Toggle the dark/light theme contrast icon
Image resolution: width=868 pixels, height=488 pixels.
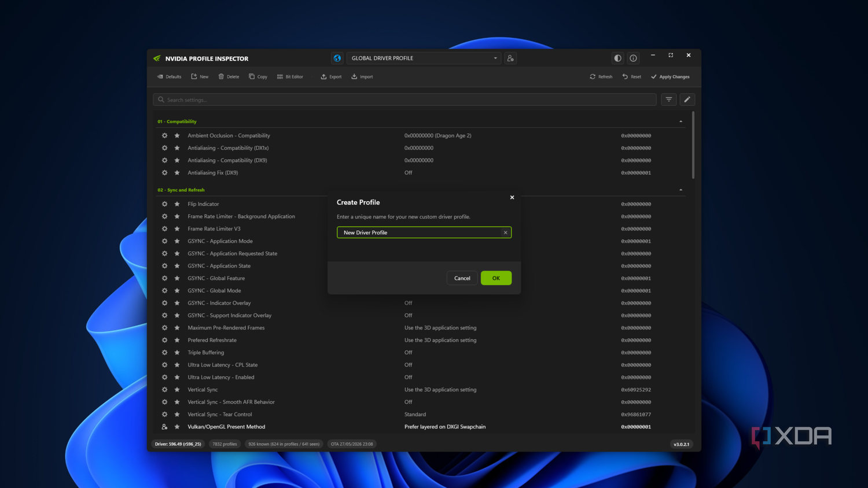(x=618, y=58)
